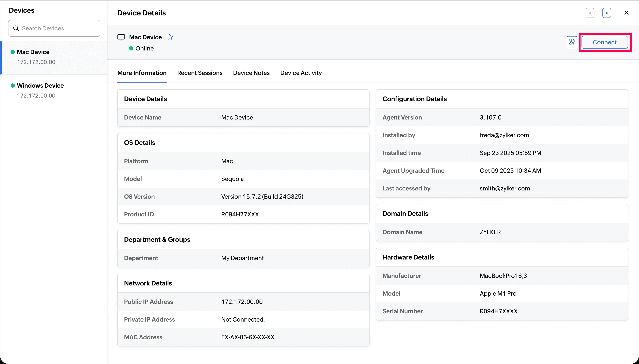Screen dimensions: 639x364
Task: Click the search magnifier icon in the sidebar
Action: [16, 28]
